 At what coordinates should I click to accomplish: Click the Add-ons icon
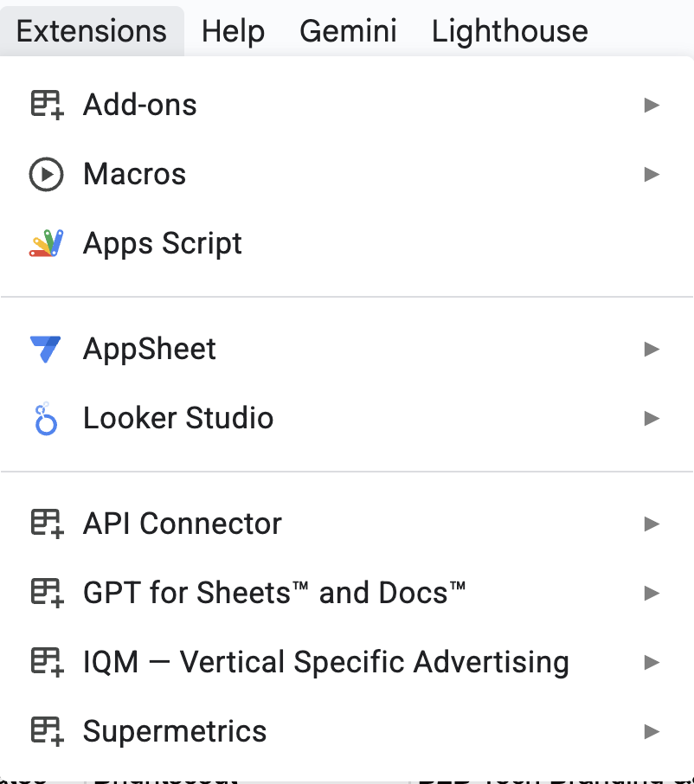47,105
